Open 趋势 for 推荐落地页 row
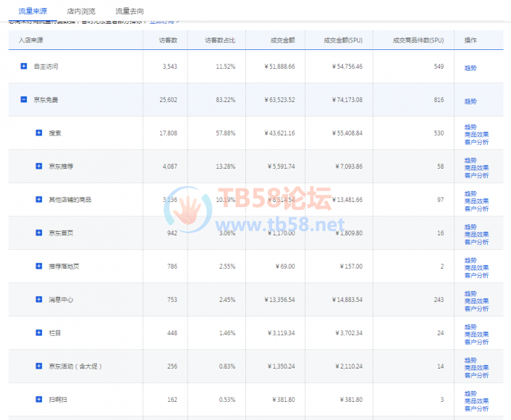 point(470,260)
